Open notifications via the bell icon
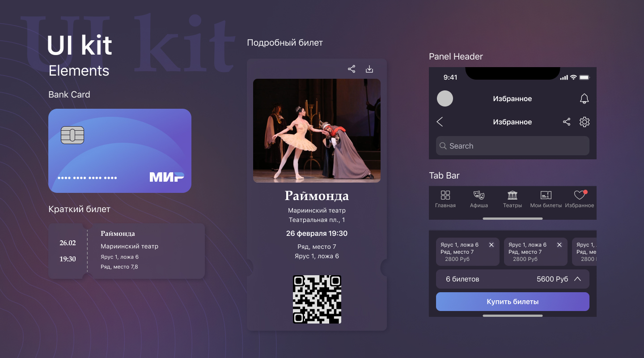This screenshot has width=644, height=358. click(584, 99)
